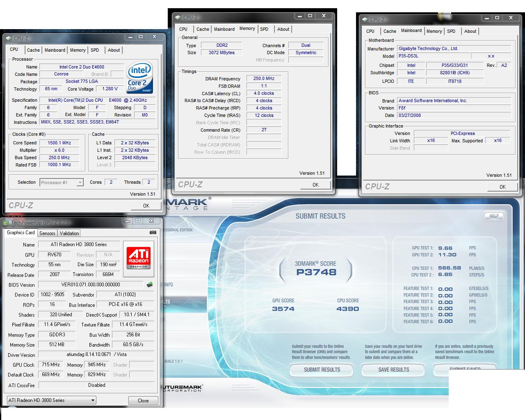Click the CPU score value 4390

click(x=347, y=309)
